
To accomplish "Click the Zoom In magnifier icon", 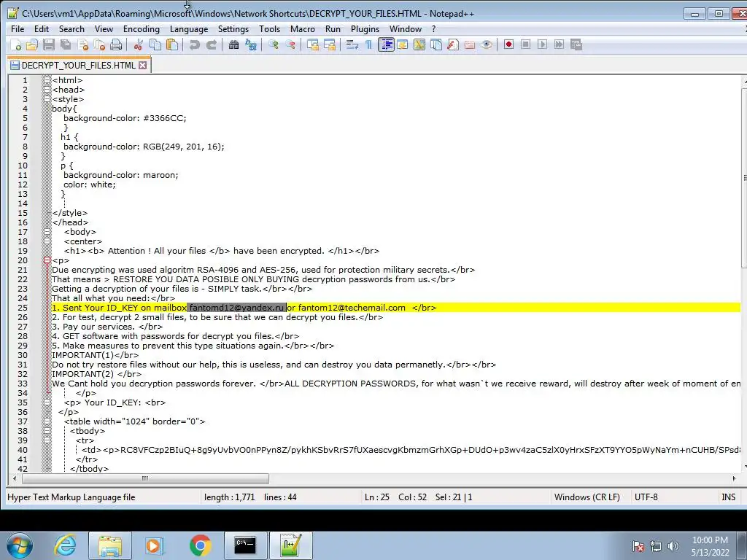I will (x=274, y=44).
